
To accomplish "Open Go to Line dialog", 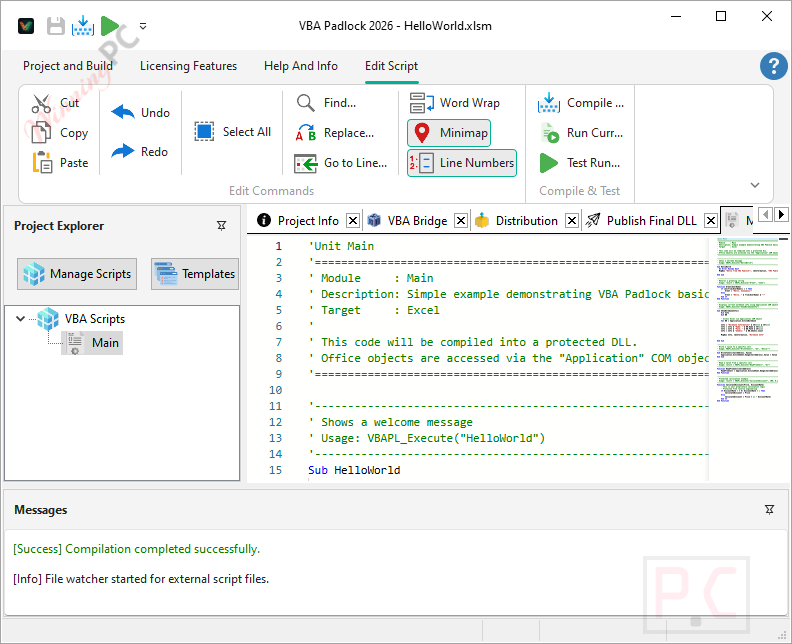I will 341,163.
